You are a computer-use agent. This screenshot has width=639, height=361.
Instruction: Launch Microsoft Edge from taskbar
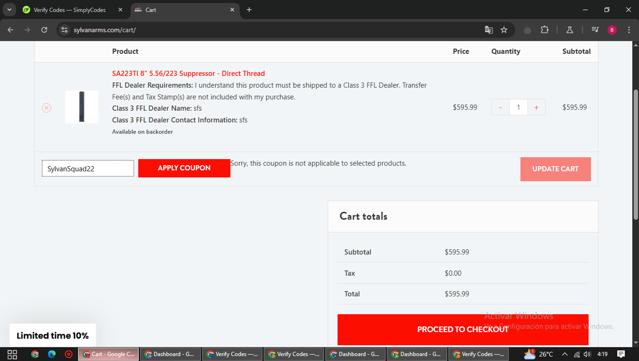pyautogui.click(x=52, y=354)
